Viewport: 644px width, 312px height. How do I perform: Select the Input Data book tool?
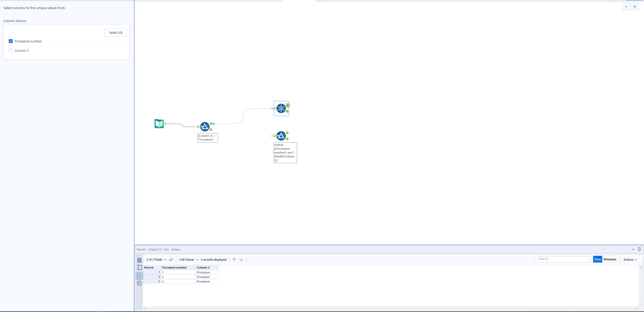point(159,123)
